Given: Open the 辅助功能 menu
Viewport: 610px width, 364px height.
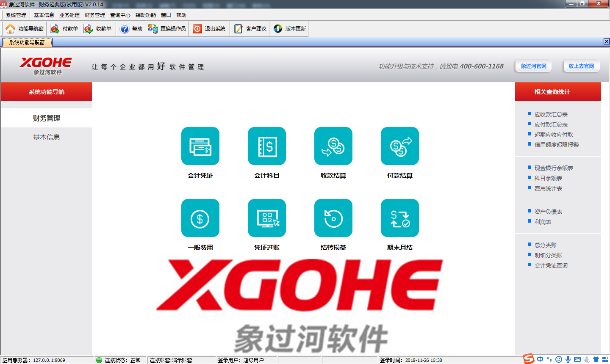Looking at the screenshot, I should [146, 15].
